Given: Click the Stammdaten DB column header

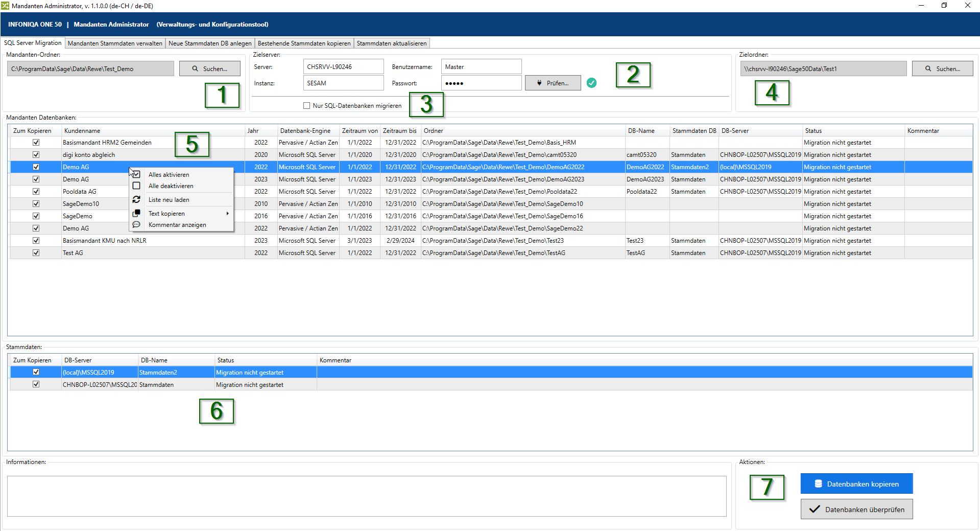Looking at the screenshot, I should pos(694,131).
